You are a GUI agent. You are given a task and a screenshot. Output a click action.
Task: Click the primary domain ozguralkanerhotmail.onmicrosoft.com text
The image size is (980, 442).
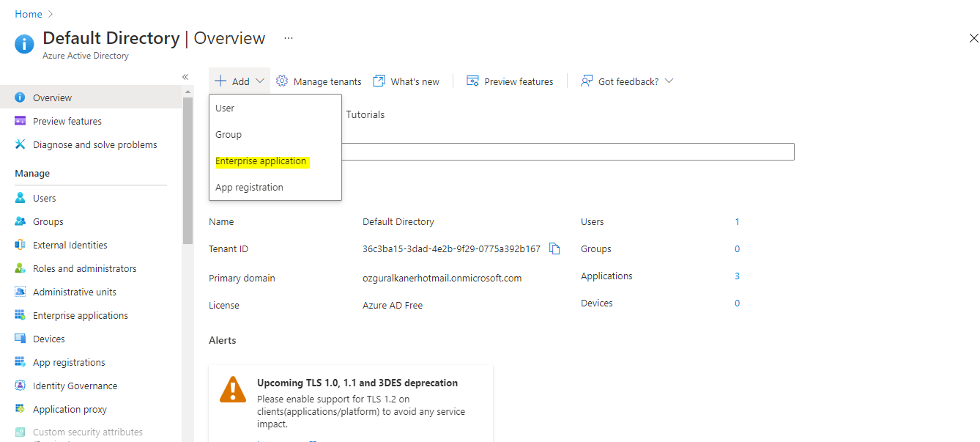point(442,278)
